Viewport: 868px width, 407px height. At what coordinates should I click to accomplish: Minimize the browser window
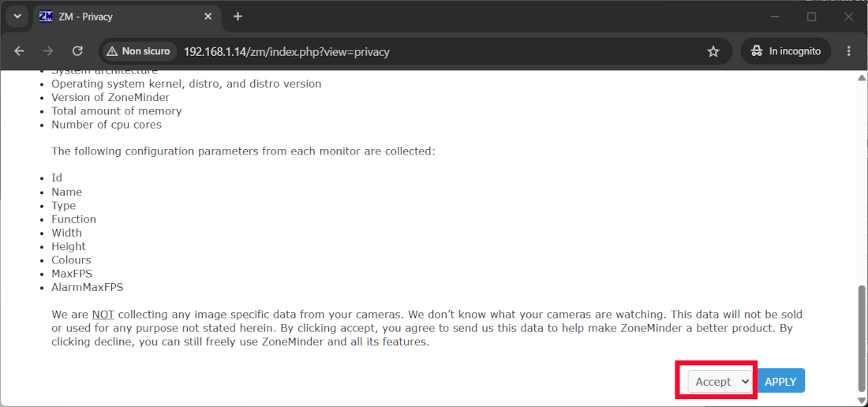click(775, 17)
